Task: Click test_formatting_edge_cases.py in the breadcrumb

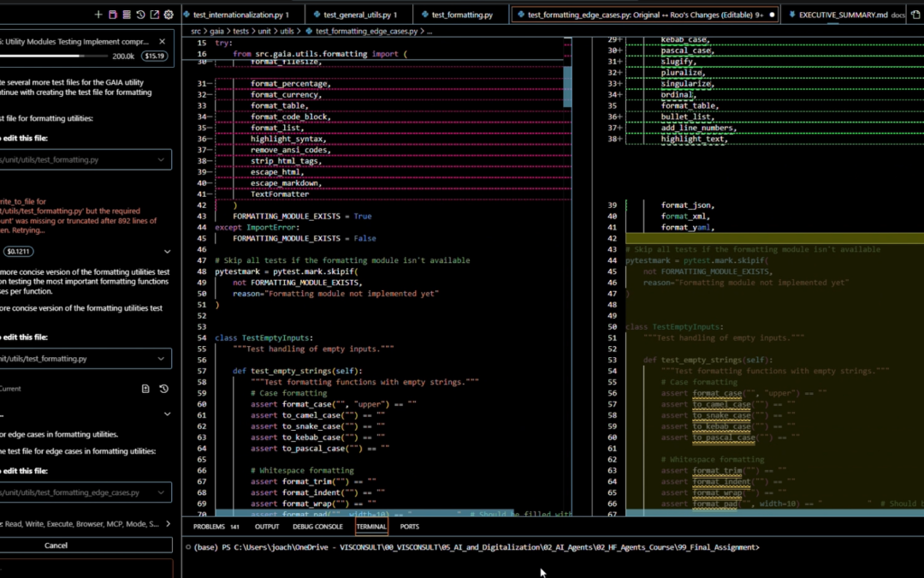Action: (366, 32)
